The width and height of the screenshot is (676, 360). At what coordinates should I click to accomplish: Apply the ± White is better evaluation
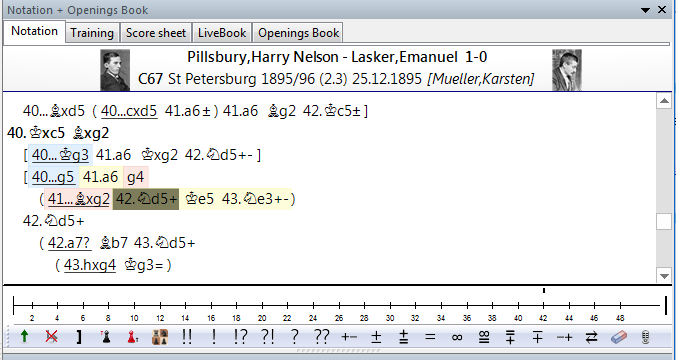[376, 337]
